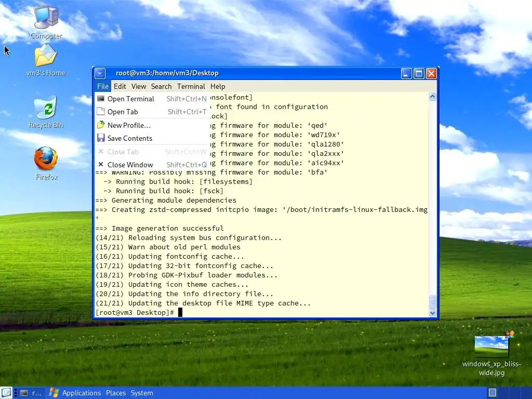Screen dimensions: 532x399
Task: Click the Save Contents floppy disk icon
Action: 101,138
